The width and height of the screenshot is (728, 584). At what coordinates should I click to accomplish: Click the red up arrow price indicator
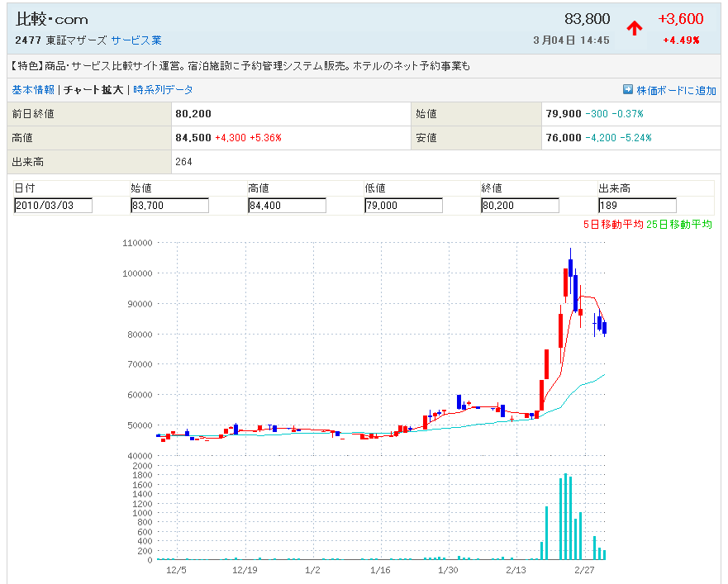point(634,28)
